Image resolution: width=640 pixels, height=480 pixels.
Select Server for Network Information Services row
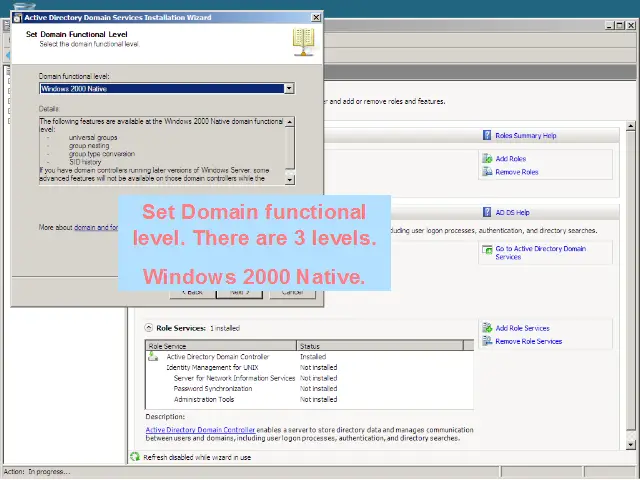(309, 378)
